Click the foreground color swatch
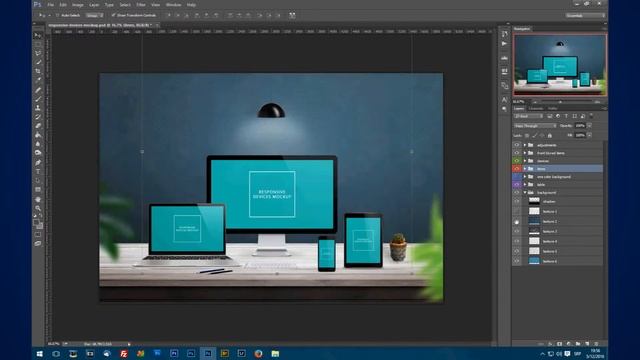The width and height of the screenshot is (640, 360). (x=36, y=222)
